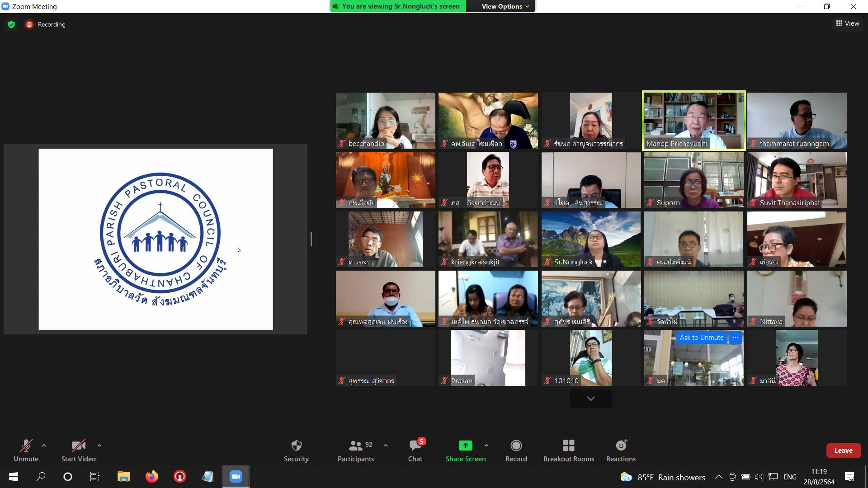Click the green Share Screen icon
868x488 pixels.
point(465,446)
